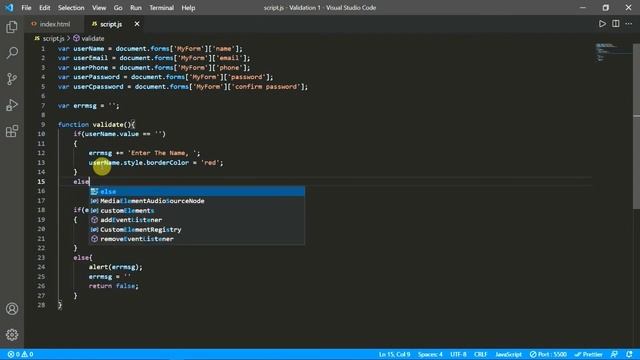Screen dimensions: 640x360
Task: Click line number 9 in the gutter
Action: click(x=42, y=124)
